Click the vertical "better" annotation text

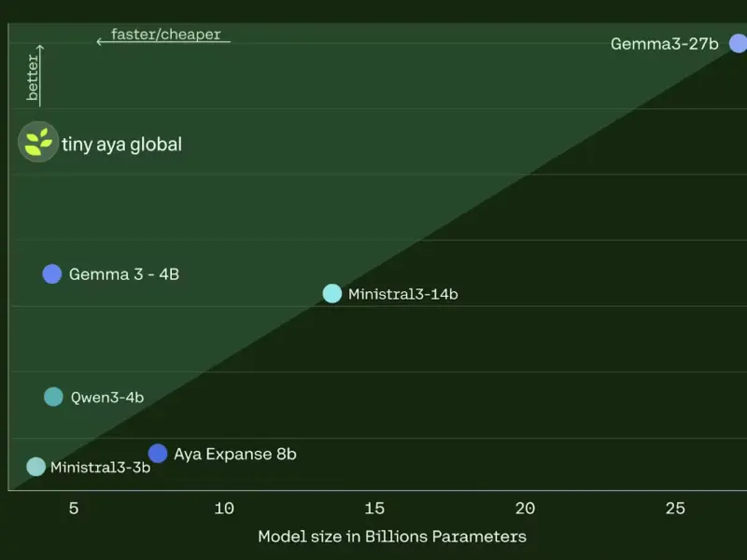(x=33, y=77)
